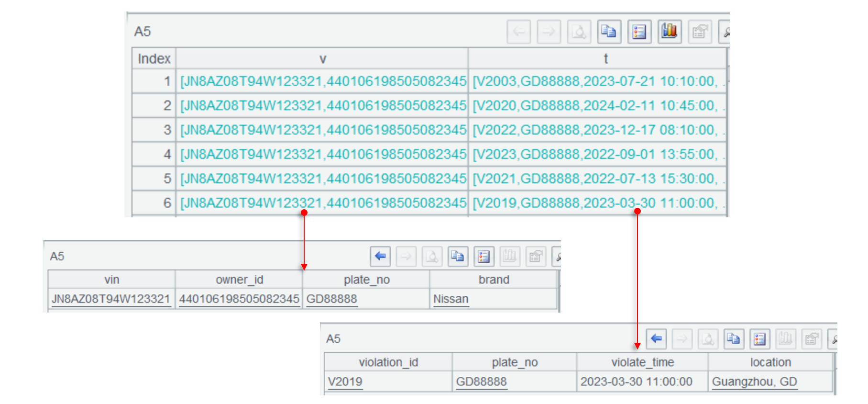Click the bar chart icon in the Index table panel

(669, 32)
